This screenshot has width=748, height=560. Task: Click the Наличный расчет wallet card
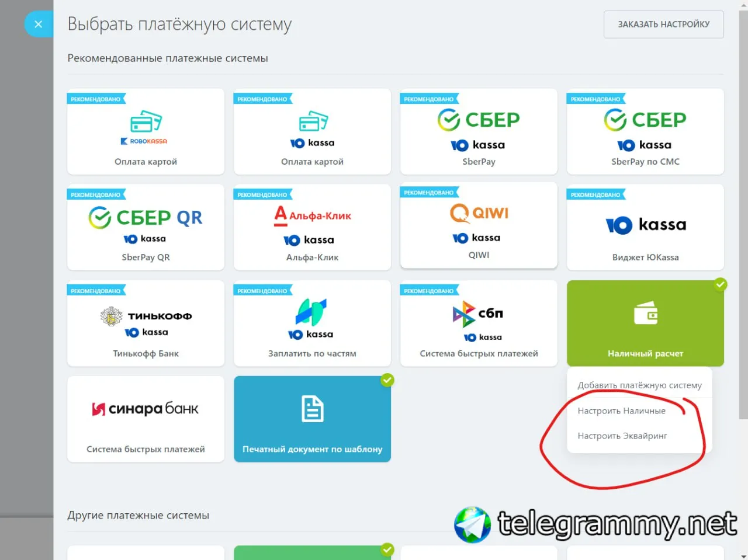pos(645,324)
